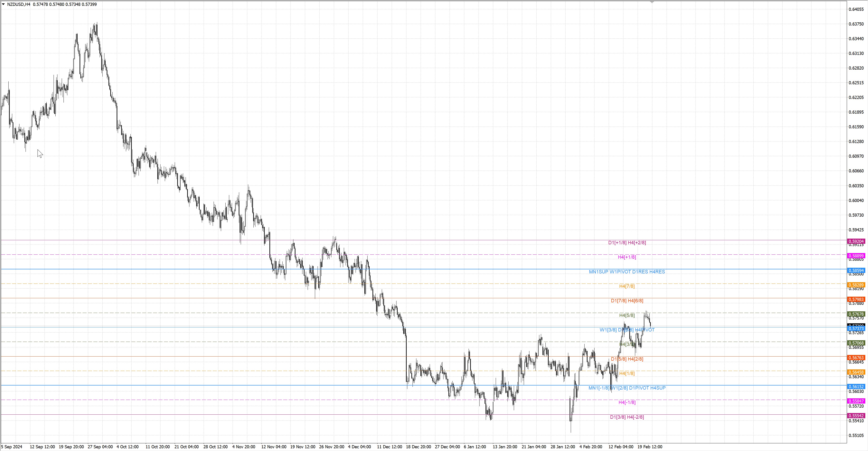Click the 27 Sep 04:00 time axis label
The width and height of the screenshot is (868, 451).
tap(100, 447)
